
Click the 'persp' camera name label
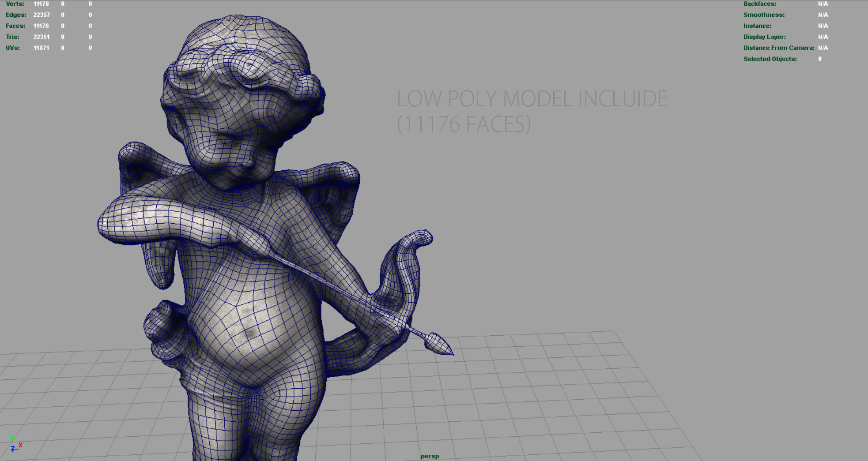click(430, 456)
